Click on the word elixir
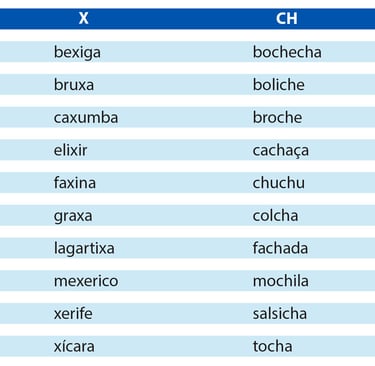This screenshot has height=366, width=375. (70, 150)
